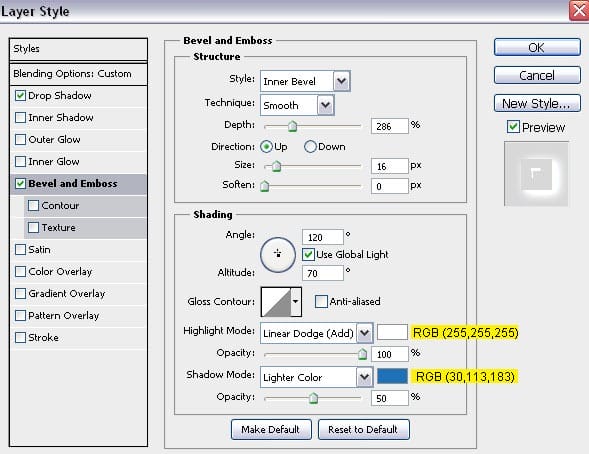
Task: Close the Layer Style dialog
Action: tap(579, 10)
